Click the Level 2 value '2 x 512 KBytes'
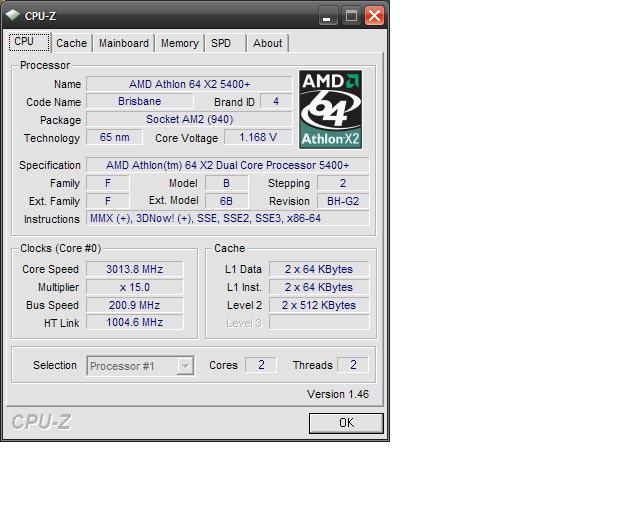 (x=319, y=305)
